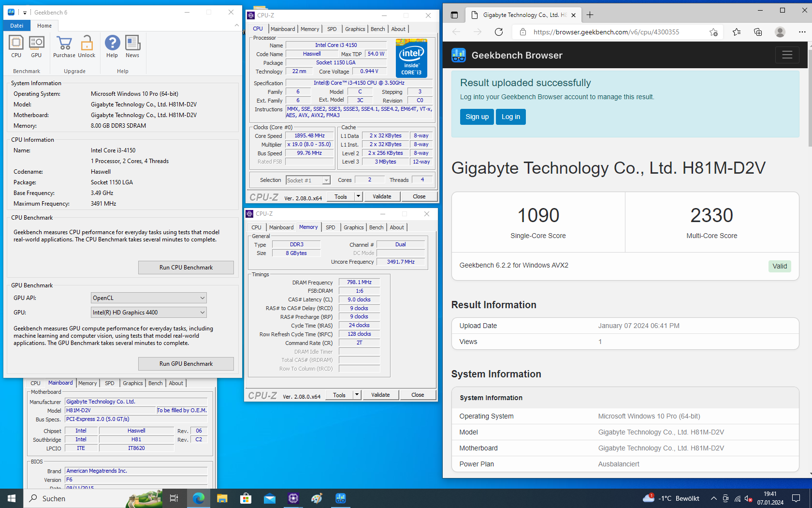Open the Help question mark icon
The width and height of the screenshot is (812, 508).
112,47
